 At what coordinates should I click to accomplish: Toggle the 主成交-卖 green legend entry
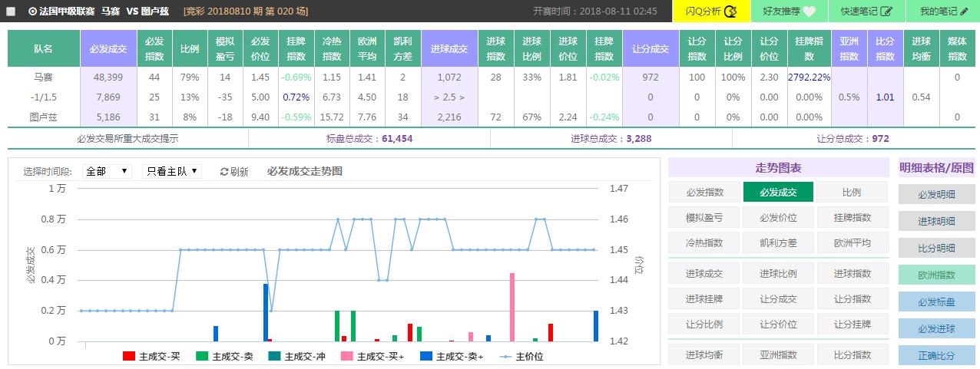(x=224, y=356)
